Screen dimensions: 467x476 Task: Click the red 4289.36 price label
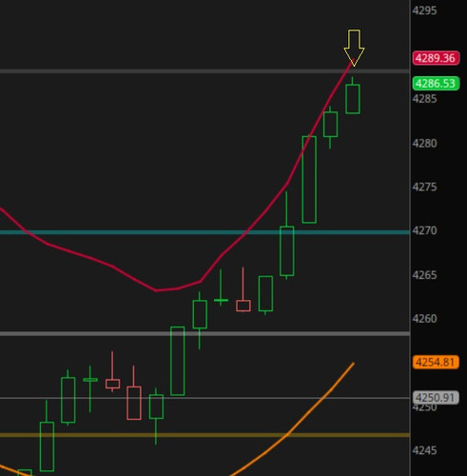(436, 58)
